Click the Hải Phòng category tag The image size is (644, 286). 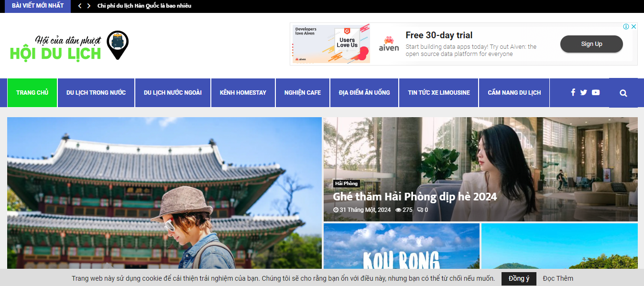pos(346,183)
